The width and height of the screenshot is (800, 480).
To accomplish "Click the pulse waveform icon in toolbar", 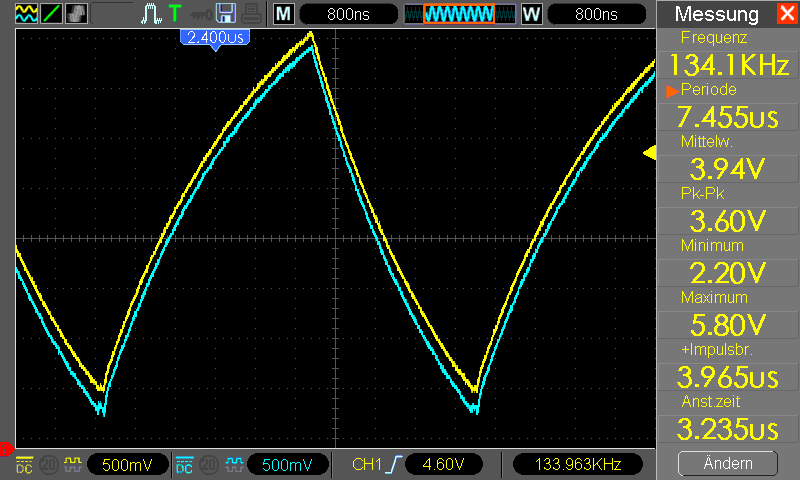I will 152,13.
